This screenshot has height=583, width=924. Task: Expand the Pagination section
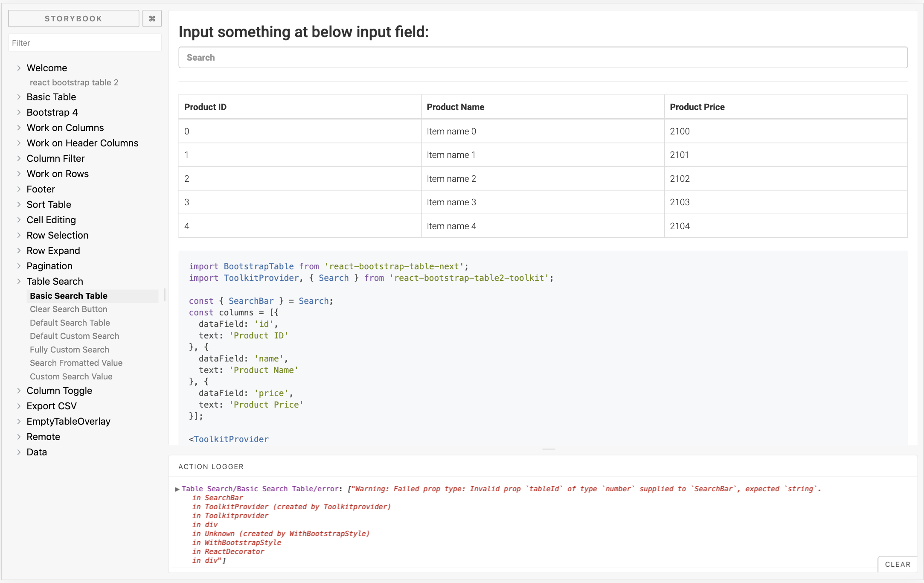19,266
